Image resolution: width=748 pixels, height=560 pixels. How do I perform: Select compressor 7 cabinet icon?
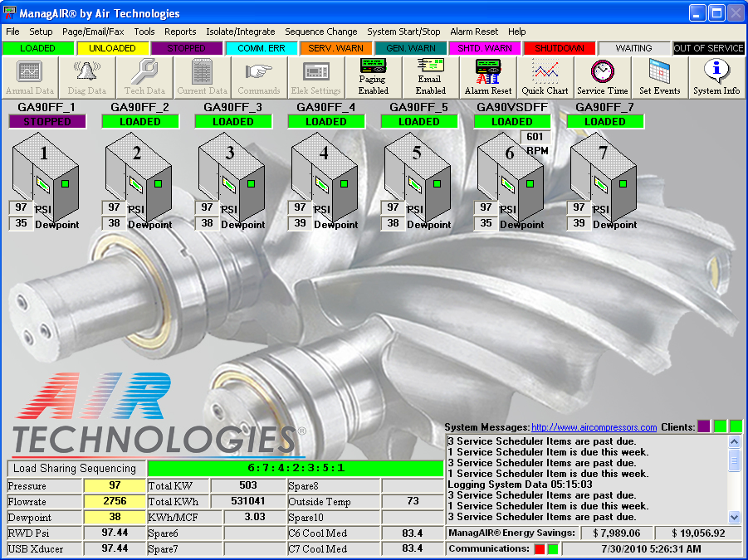coord(604,177)
